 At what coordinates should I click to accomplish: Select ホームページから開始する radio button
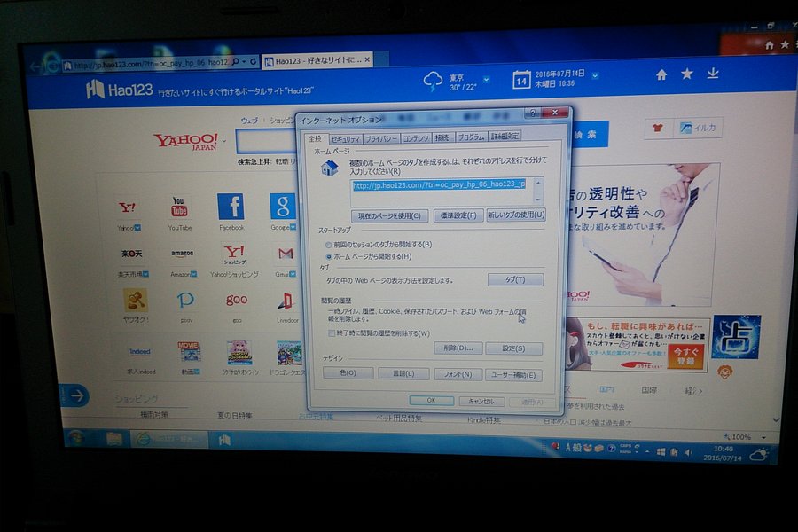[x=329, y=256]
